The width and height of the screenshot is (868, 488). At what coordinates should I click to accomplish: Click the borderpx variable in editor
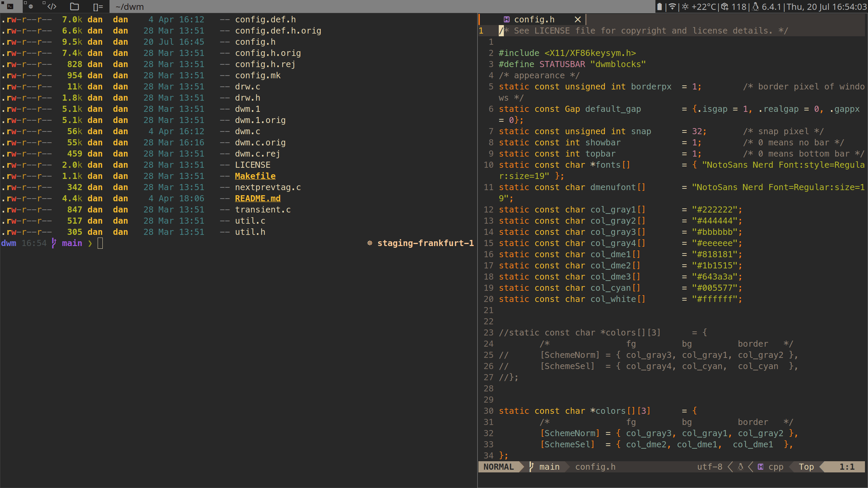pyautogui.click(x=651, y=86)
